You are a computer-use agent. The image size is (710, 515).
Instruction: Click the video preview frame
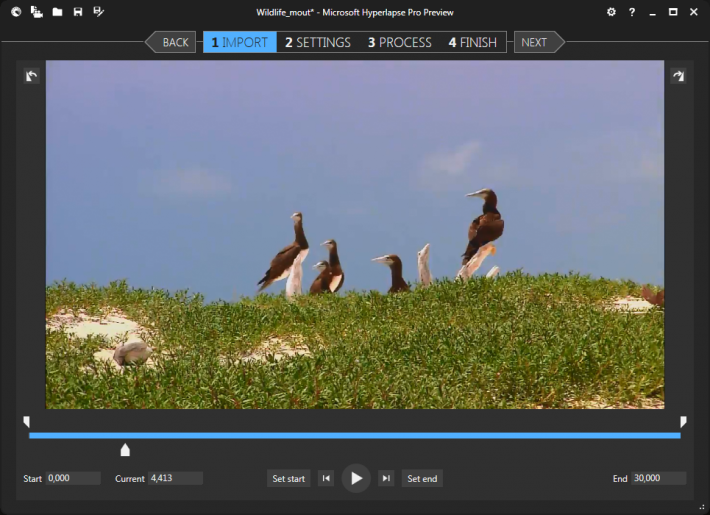coord(355,235)
